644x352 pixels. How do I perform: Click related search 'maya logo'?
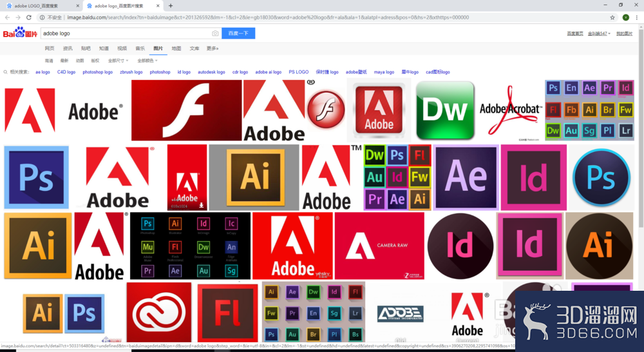[x=384, y=72]
